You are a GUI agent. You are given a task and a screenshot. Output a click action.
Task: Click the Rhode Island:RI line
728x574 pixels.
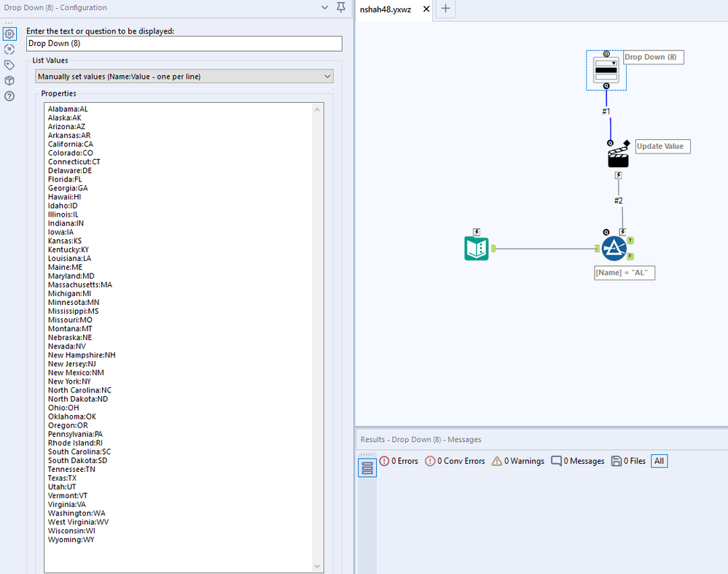(x=75, y=443)
